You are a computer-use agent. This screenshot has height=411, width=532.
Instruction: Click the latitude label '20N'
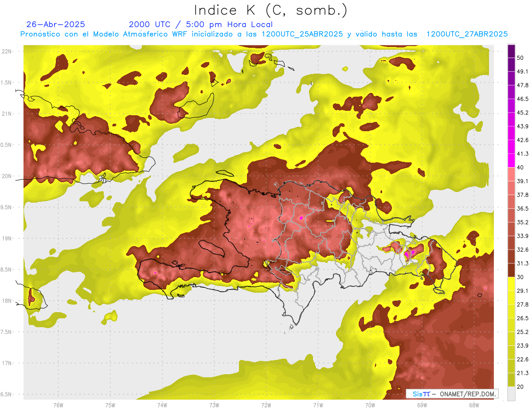[x=7, y=176]
